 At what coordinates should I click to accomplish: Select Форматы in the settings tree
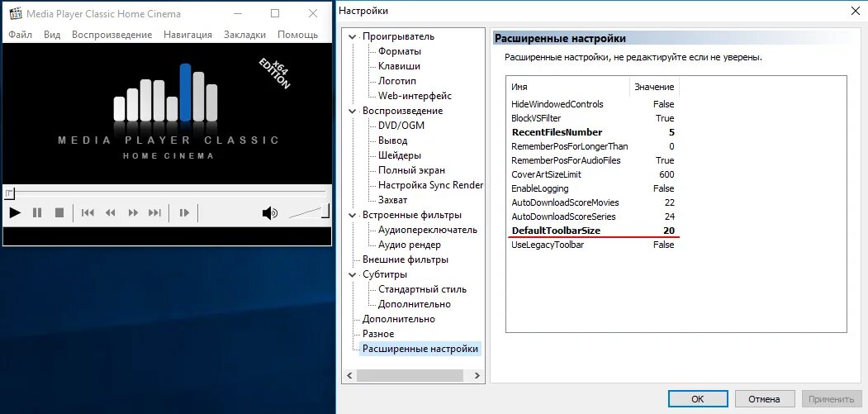point(400,51)
